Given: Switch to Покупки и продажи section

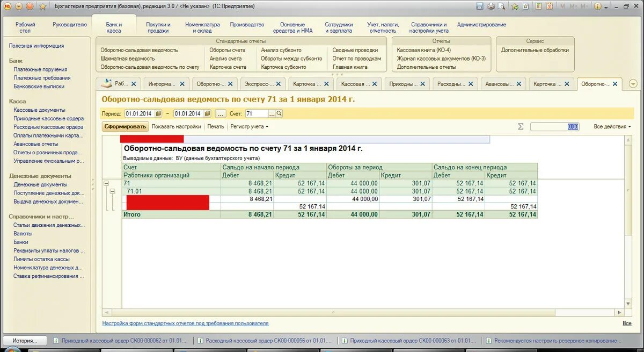Looking at the screenshot, I should pos(158,27).
